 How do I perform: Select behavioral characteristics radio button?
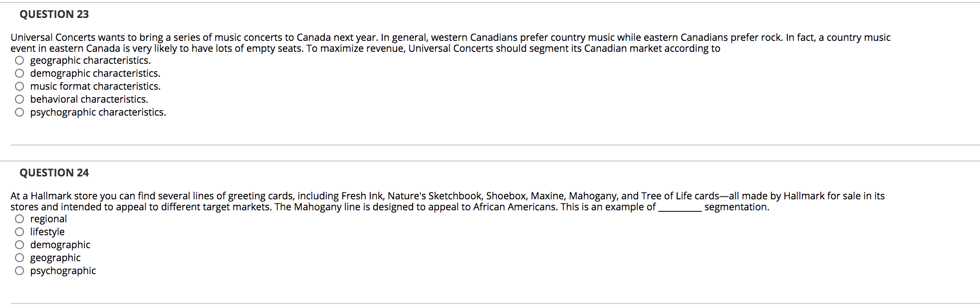click(19, 100)
